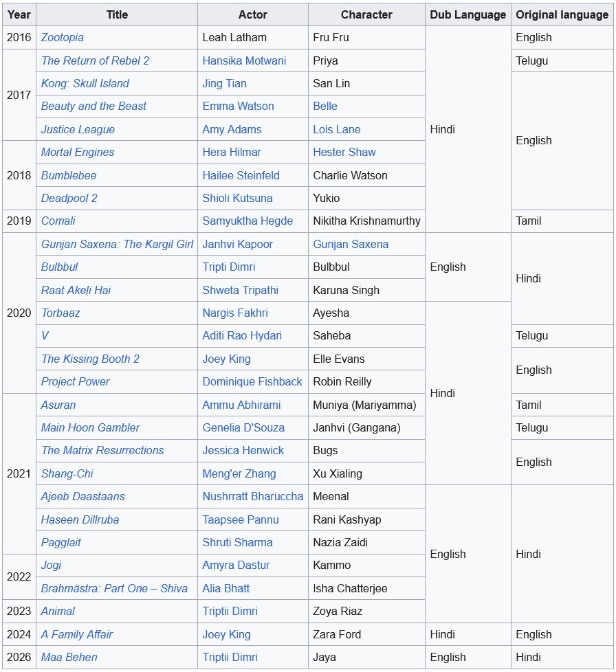Viewport: 616px width, 672px height.
Task: Follow the Haseen Dillruba link
Action: (x=80, y=519)
